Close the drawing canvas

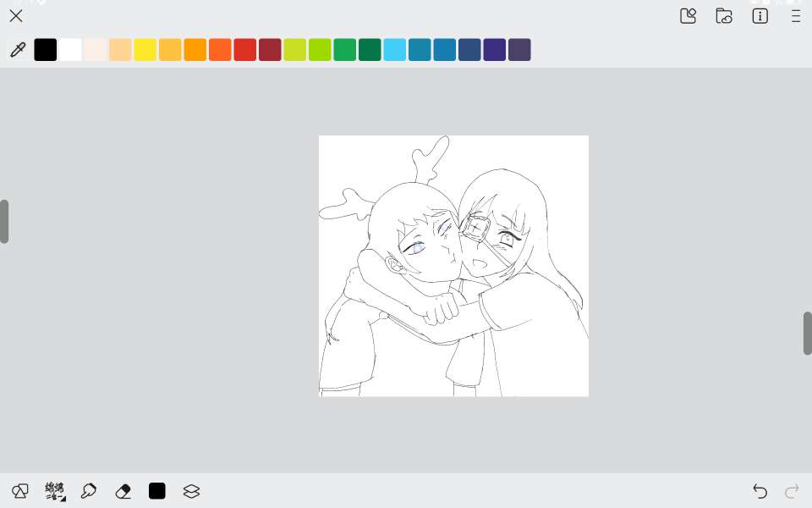16,16
